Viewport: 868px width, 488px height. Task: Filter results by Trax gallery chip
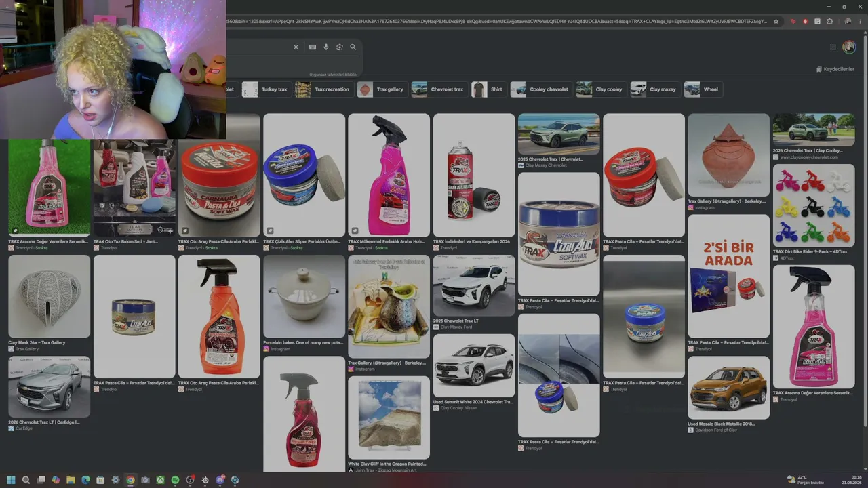pos(382,89)
